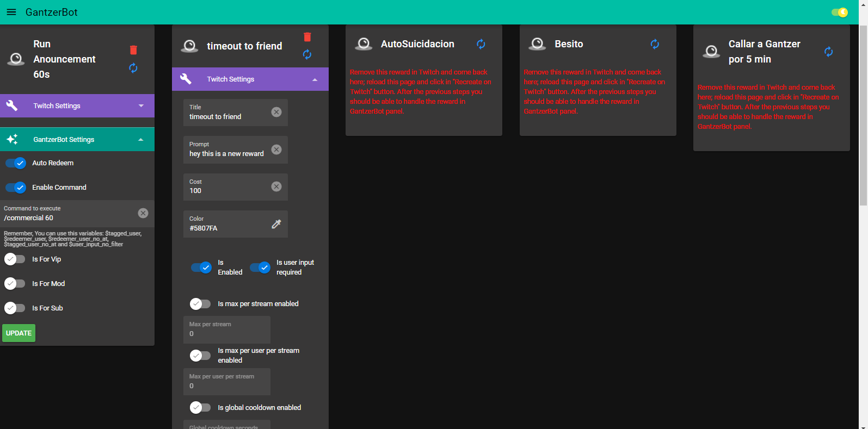This screenshot has width=868, height=429.
Task: Click the variables reminder hint text
Action: pos(73,239)
